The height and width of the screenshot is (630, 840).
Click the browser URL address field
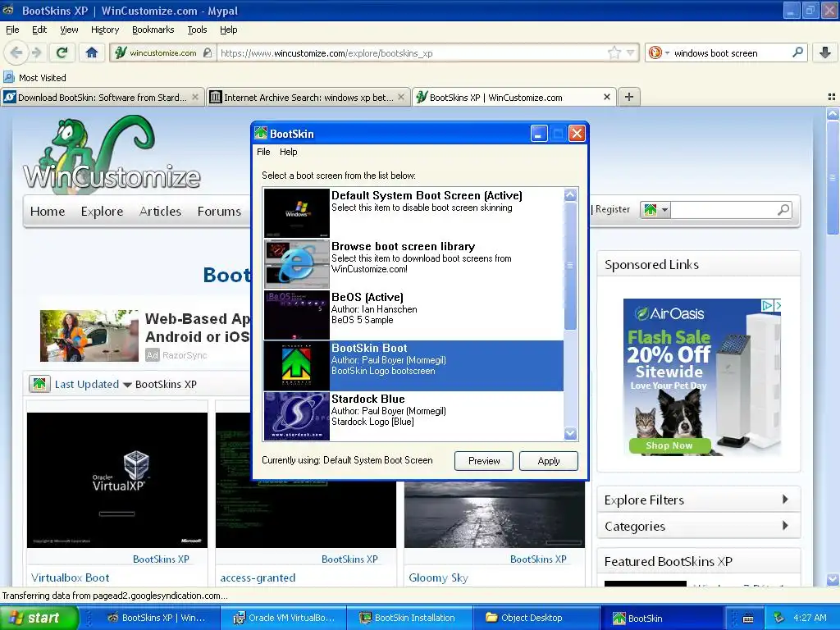coord(413,52)
